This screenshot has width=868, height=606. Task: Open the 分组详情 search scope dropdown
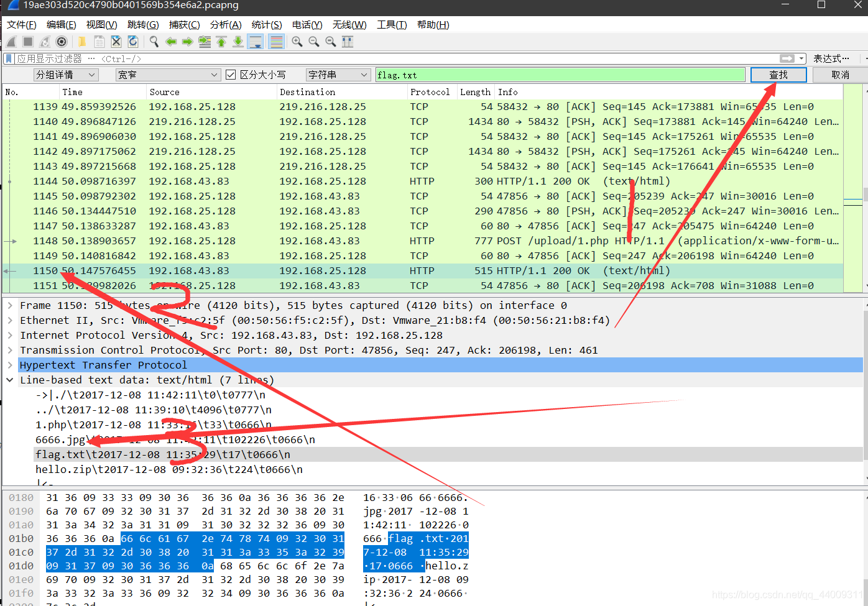[66, 75]
